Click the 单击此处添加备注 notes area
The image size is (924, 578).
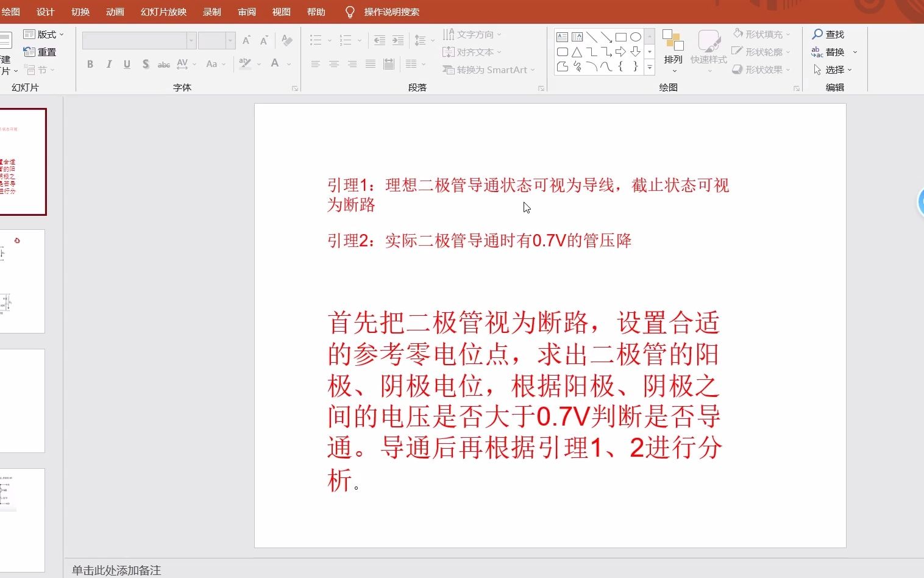point(116,570)
